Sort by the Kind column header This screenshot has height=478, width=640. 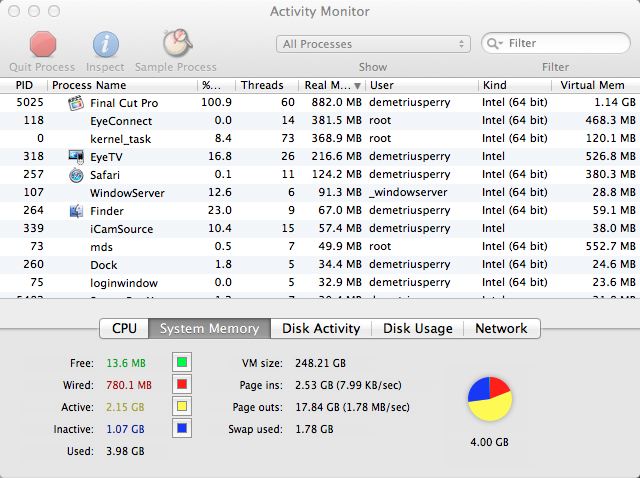515,85
